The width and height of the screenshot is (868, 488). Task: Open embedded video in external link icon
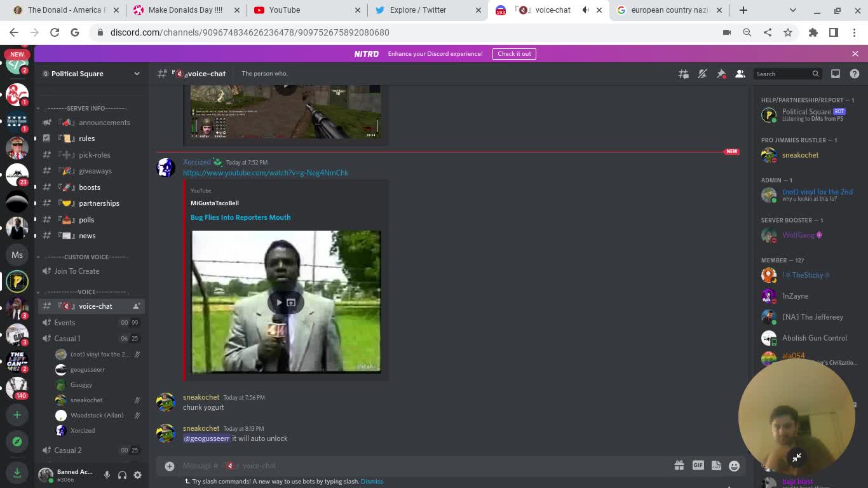point(291,302)
